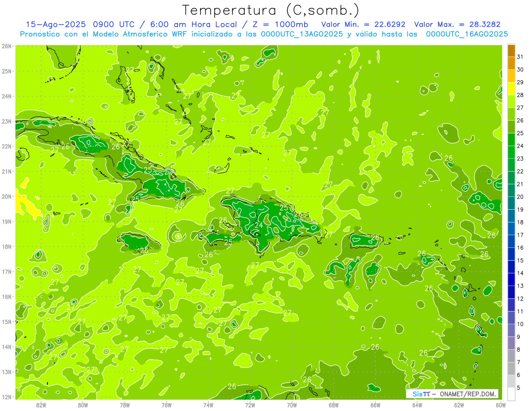Click the legend scale value "30"
532x411 pixels.
coord(520,70)
